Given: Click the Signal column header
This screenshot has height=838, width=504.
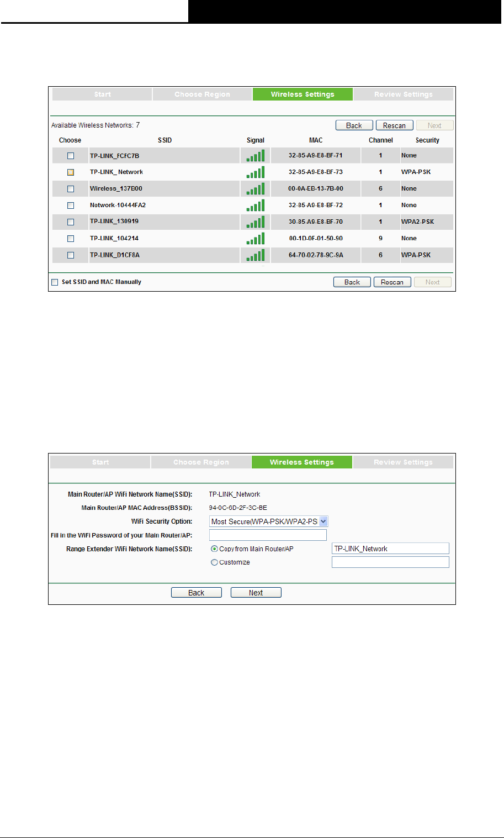Looking at the screenshot, I should click(x=256, y=140).
